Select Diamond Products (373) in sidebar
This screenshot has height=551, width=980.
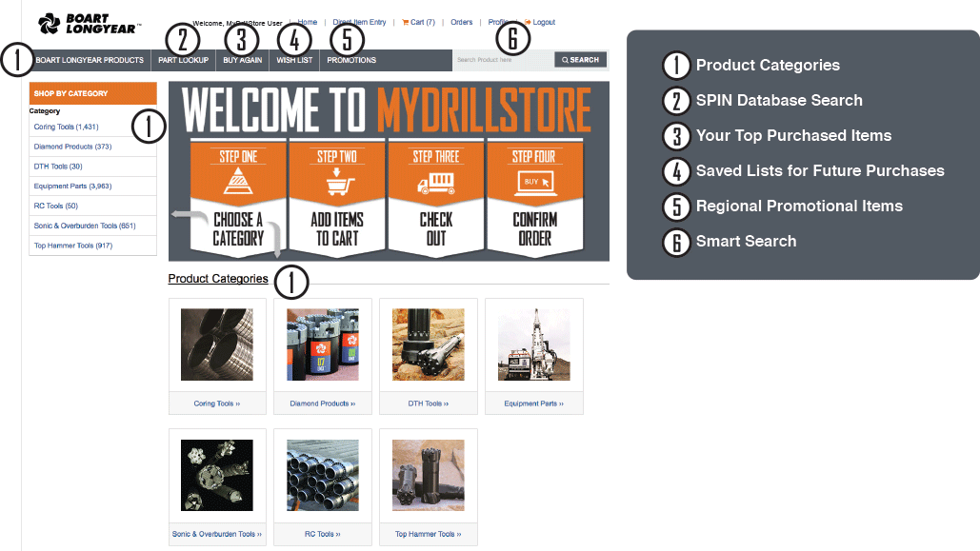click(x=72, y=147)
